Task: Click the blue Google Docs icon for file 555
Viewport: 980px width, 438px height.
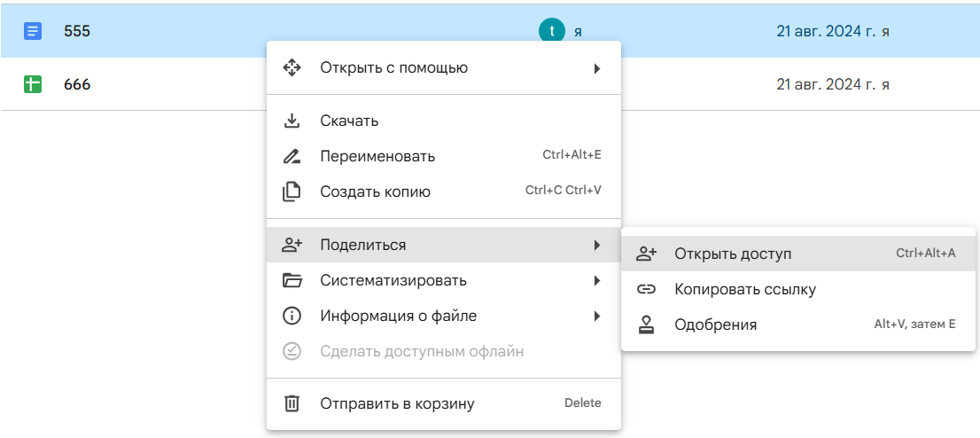Action: [33, 31]
